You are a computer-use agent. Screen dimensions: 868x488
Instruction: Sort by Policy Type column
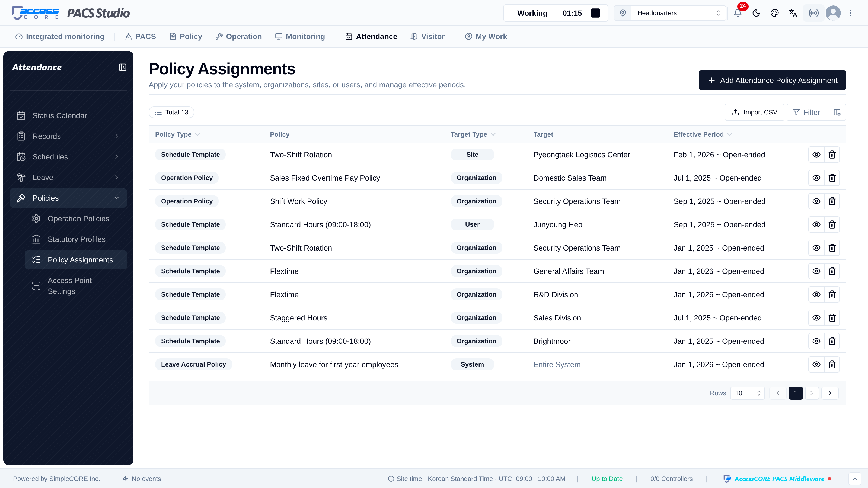tap(177, 134)
